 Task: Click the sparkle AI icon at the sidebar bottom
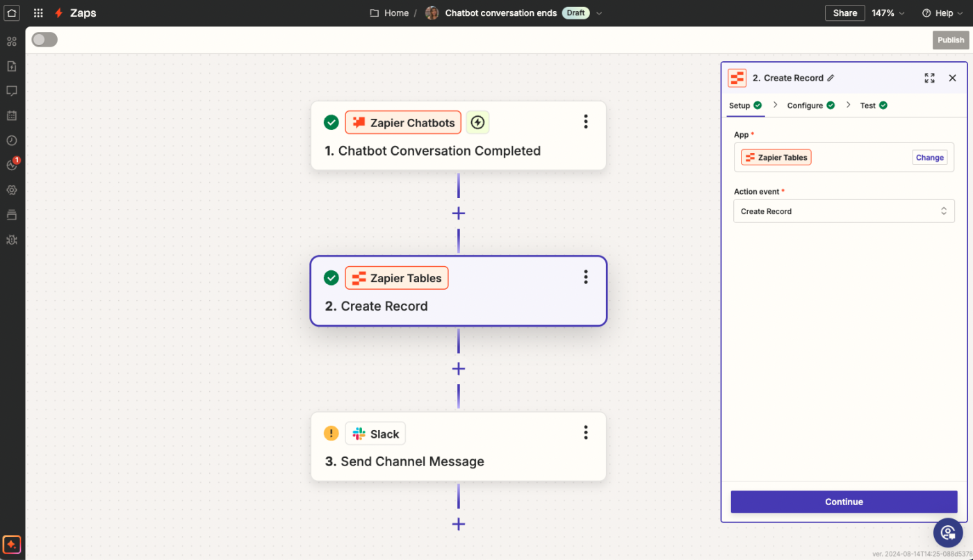click(x=12, y=544)
